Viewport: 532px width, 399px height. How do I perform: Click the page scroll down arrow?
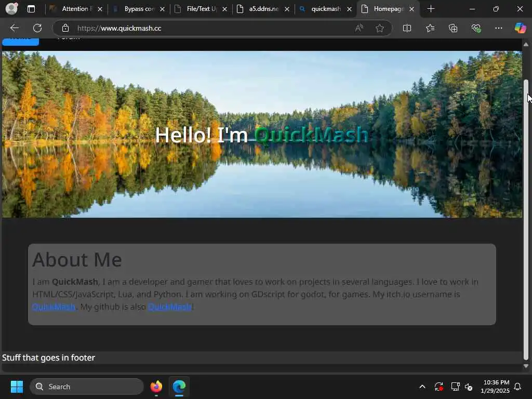point(526,366)
